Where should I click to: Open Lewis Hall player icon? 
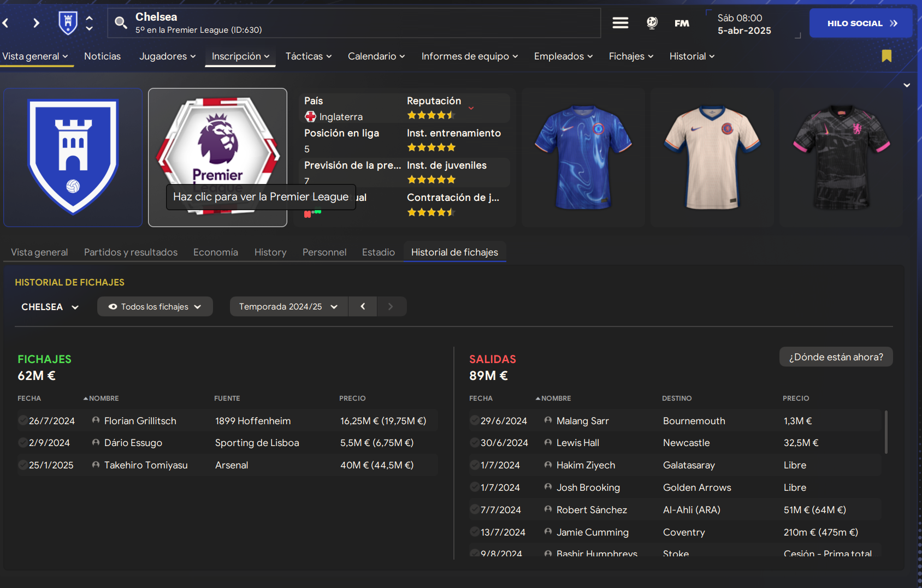[548, 442]
